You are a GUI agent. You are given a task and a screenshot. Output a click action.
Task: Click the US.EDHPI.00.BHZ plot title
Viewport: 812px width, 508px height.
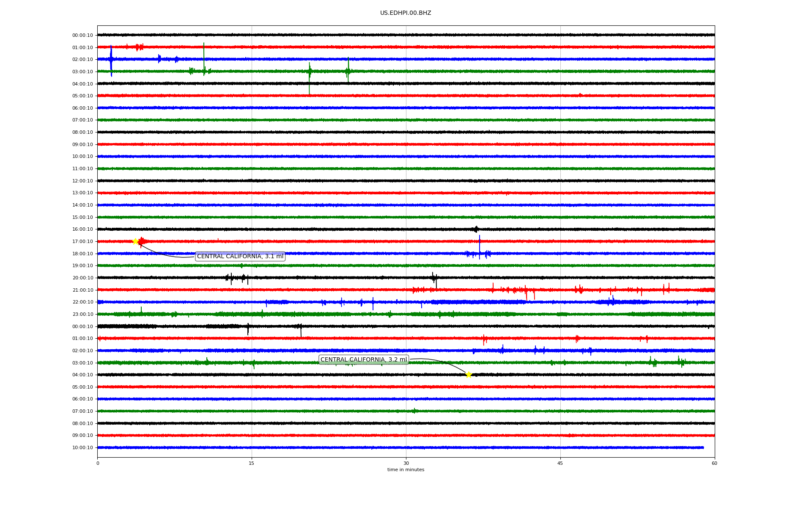click(406, 13)
